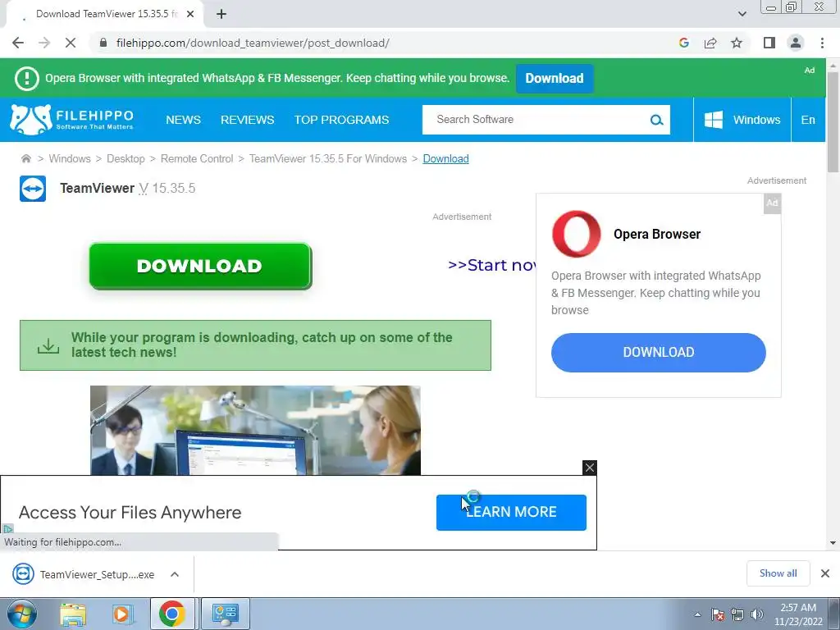Click the padlock site info icon
Image resolution: width=840 pixels, height=630 pixels.
point(103,43)
